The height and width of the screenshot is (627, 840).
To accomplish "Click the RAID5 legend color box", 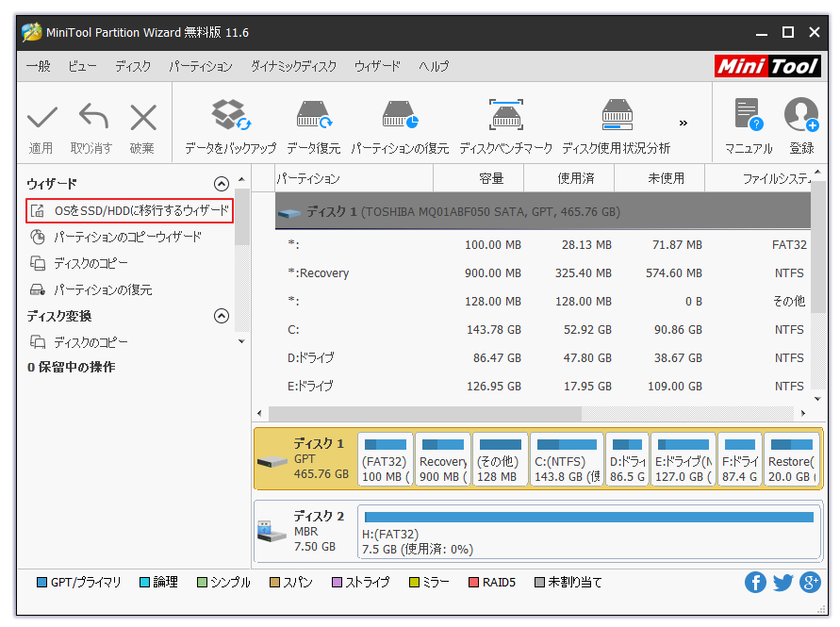I will (473, 583).
